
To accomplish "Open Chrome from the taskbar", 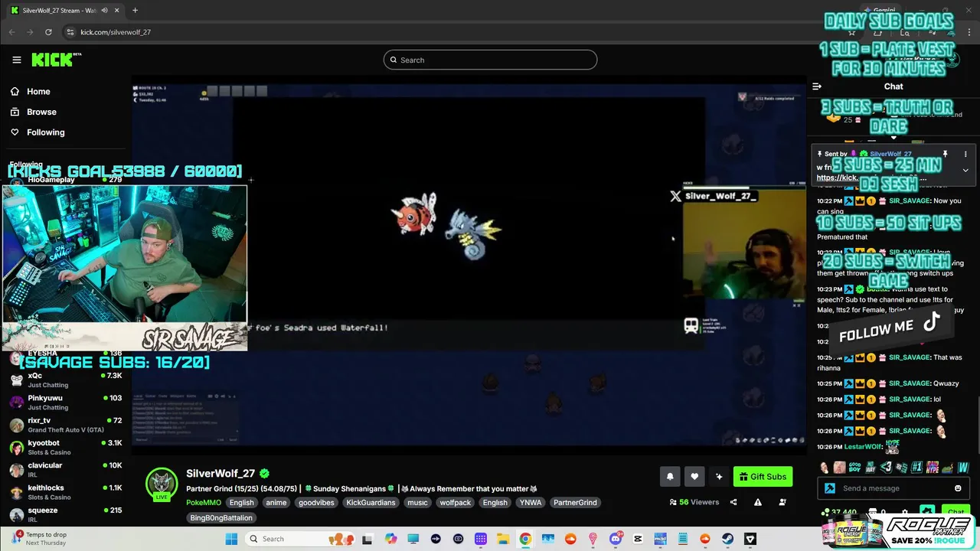I will [525, 539].
